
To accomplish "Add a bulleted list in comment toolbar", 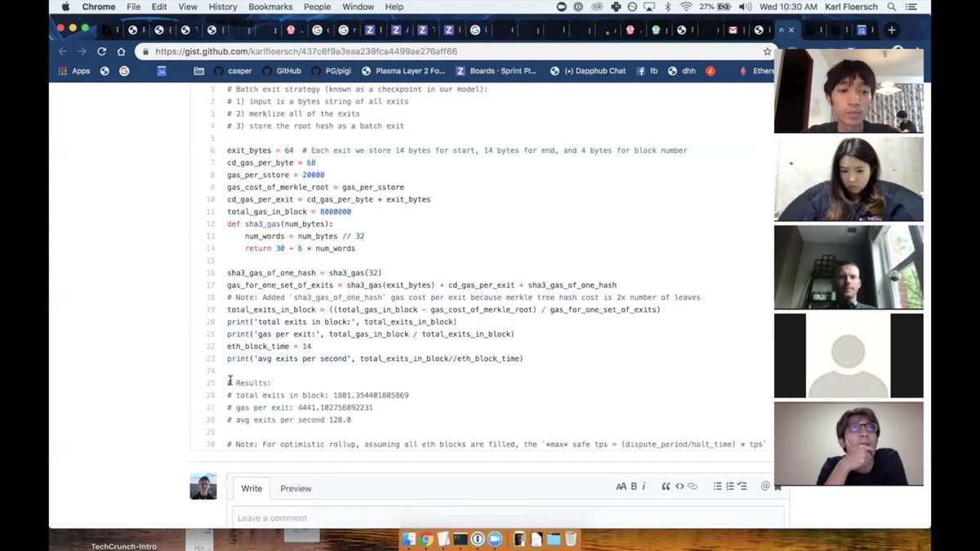I will (718, 487).
